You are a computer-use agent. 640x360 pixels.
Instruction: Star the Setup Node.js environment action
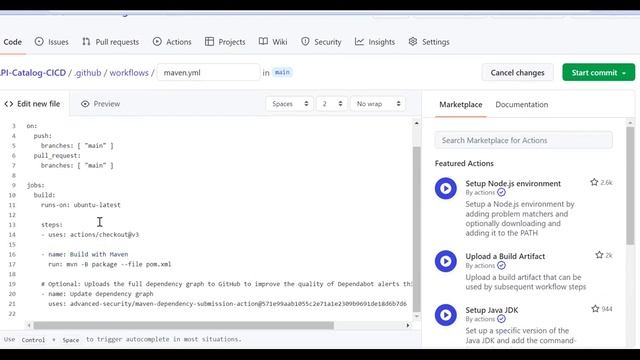(x=594, y=182)
